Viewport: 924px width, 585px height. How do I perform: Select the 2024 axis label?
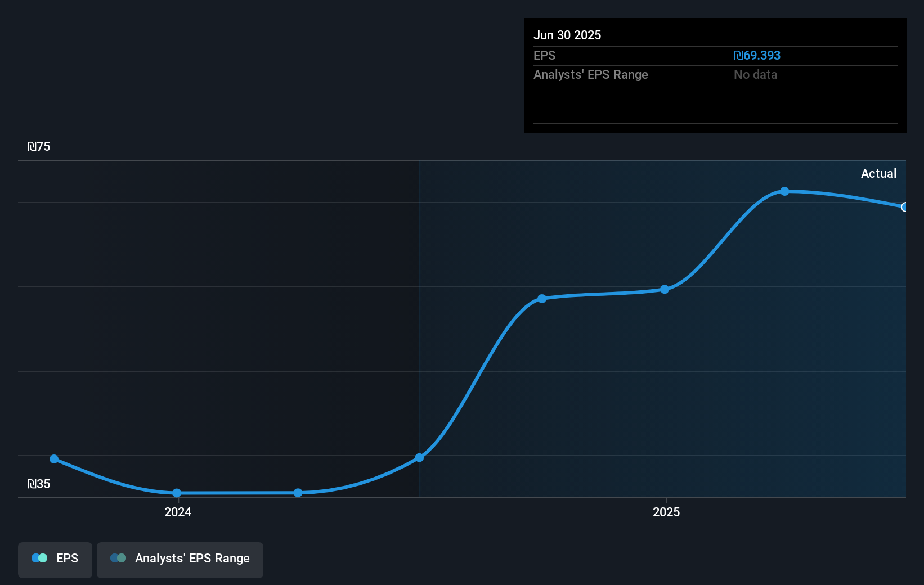click(177, 512)
